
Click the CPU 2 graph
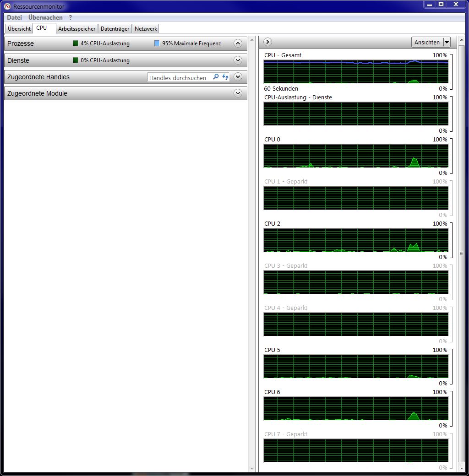click(x=356, y=240)
